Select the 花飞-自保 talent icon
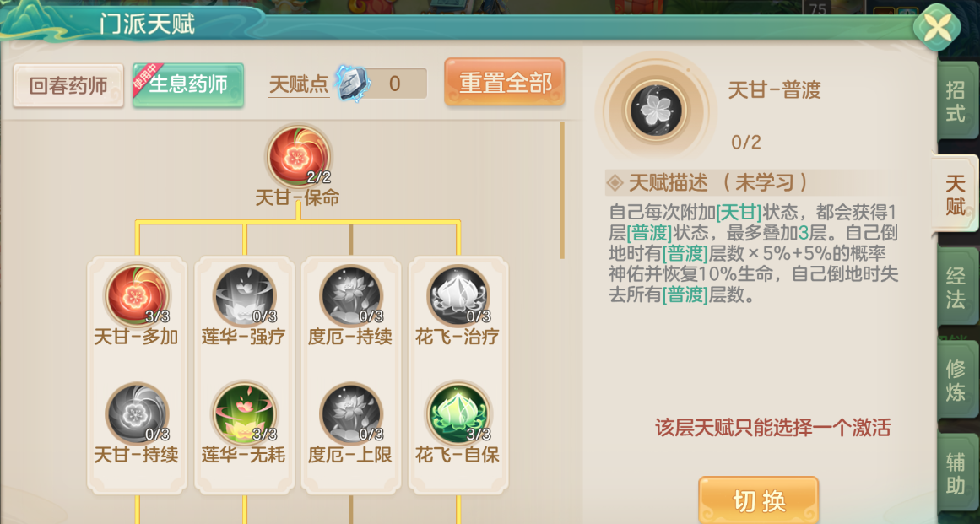Viewport: 980px width, 524px height. pos(458,413)
